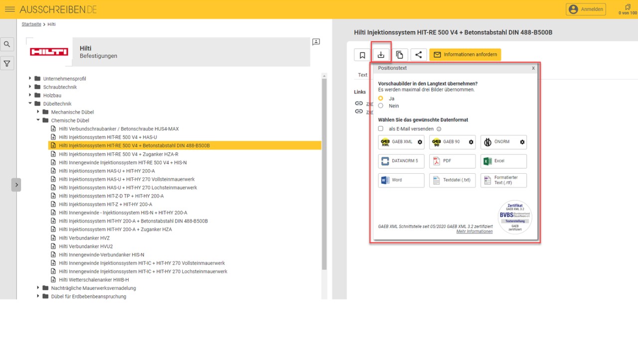Image resolution: width=638 pixels, height=364 pixels.
Task: Click Informationen anfordern button
Action: coord(465,55)
